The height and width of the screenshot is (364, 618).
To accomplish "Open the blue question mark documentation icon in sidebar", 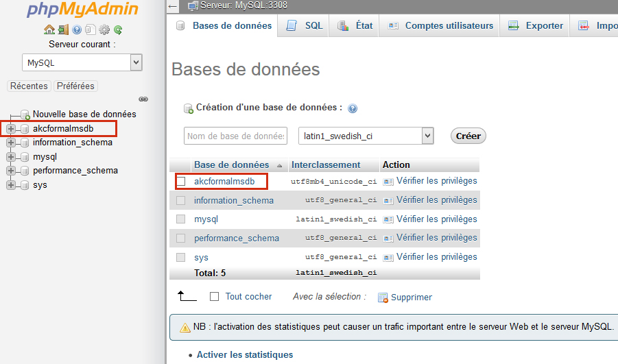I will (x=77, y=29).
